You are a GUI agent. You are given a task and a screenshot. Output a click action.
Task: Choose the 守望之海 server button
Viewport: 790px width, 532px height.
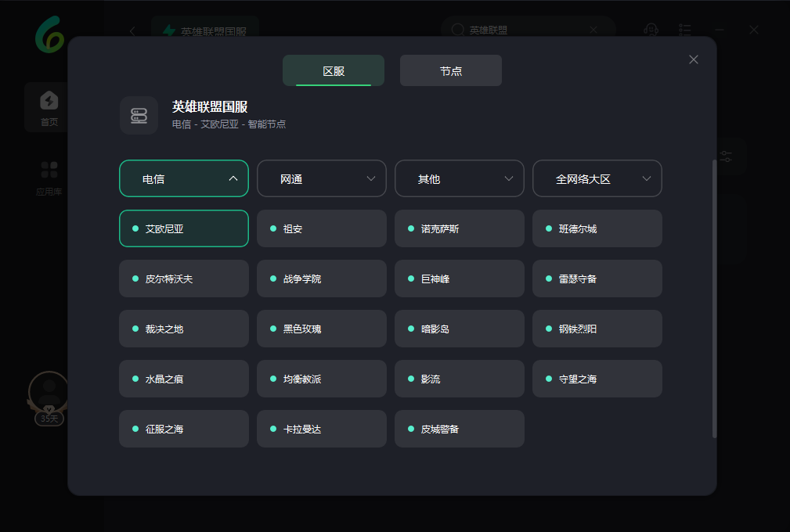597,379
